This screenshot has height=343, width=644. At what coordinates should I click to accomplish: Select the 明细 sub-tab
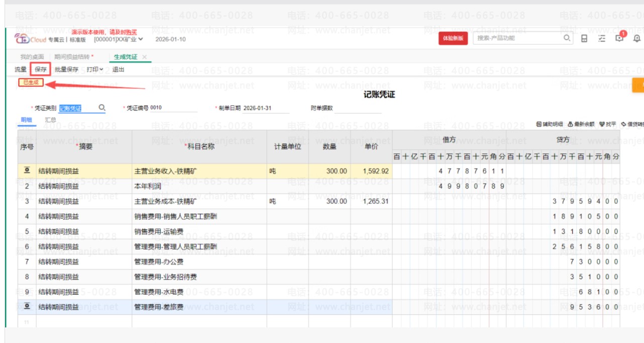(26, 120)
